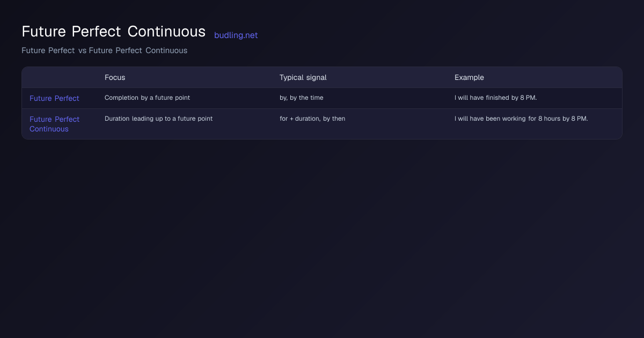Click the cell 'Completion by a future point'

point(147,98)
